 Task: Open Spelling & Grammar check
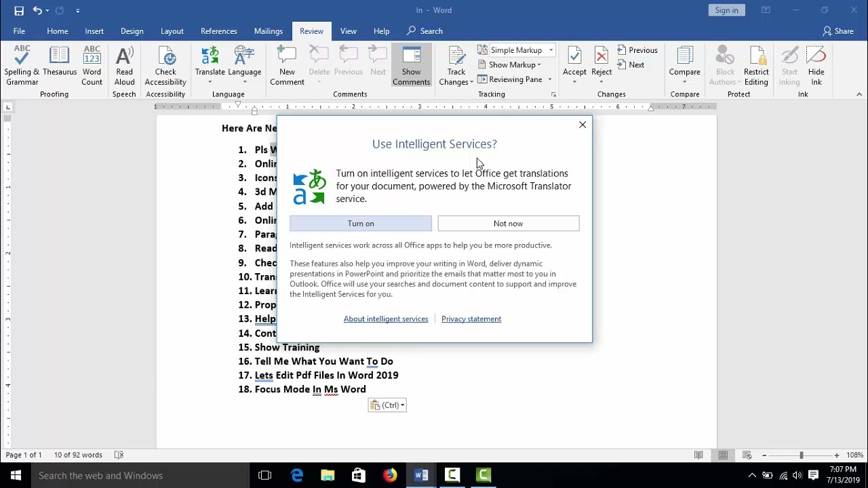click(x=22, y=66)
